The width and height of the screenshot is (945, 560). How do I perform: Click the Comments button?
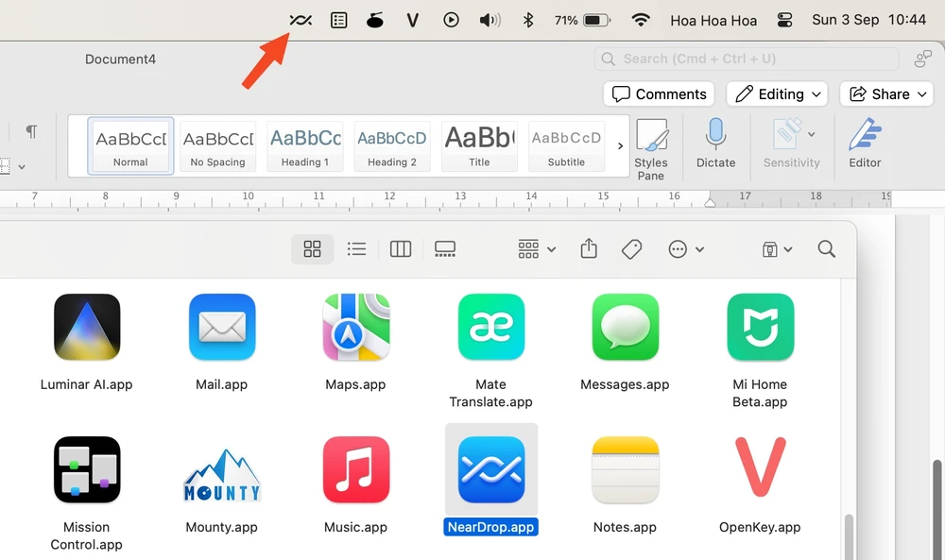(659, 94)
